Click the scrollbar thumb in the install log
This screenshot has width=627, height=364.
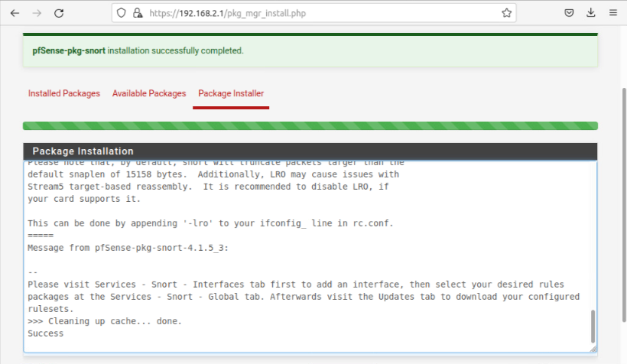click(x=593, y=327)
